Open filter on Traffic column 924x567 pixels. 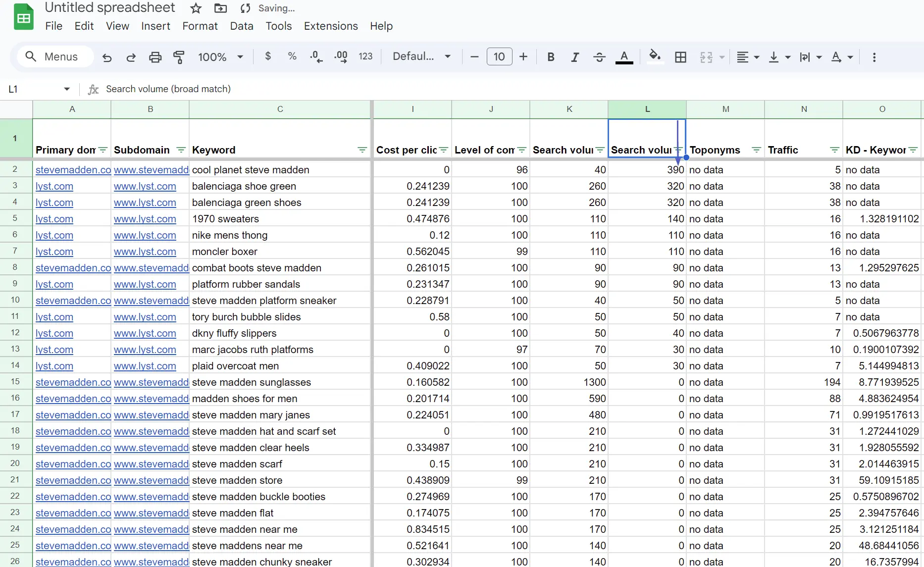tap(835, 150)
